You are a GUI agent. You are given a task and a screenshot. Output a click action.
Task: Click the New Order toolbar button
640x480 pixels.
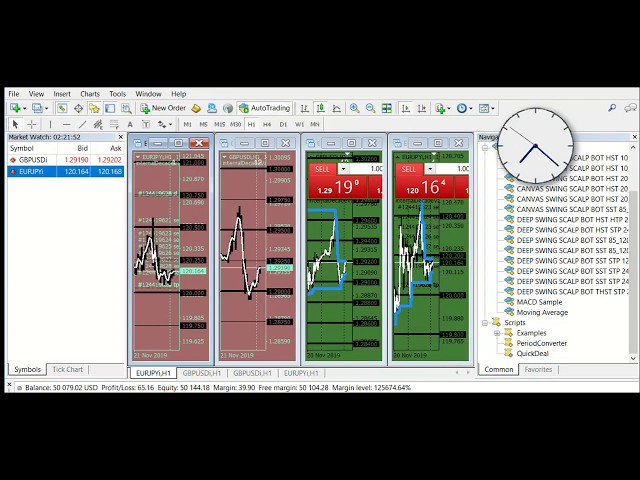[x=163, y=108]
